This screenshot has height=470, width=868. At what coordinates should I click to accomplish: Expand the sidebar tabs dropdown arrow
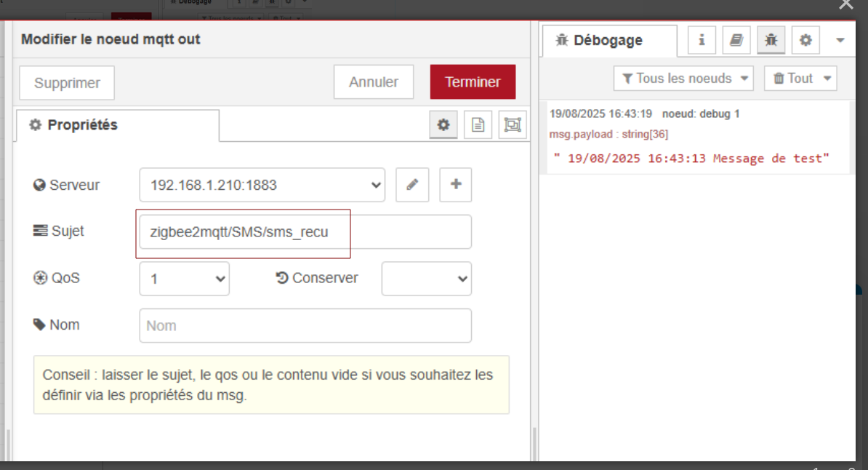840,41
